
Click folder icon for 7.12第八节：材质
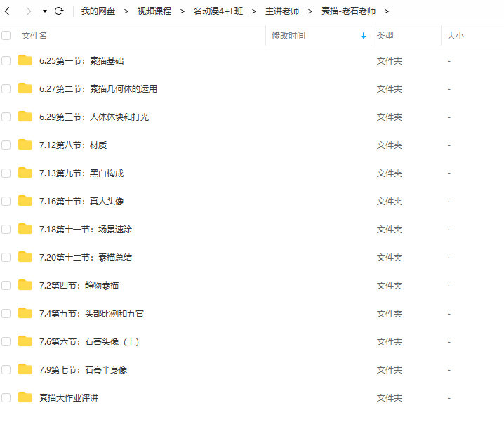25,145
